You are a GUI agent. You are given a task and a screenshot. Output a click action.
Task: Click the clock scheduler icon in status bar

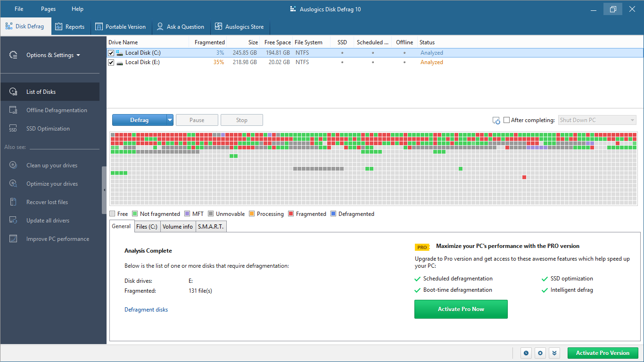(x=526, y=353)
